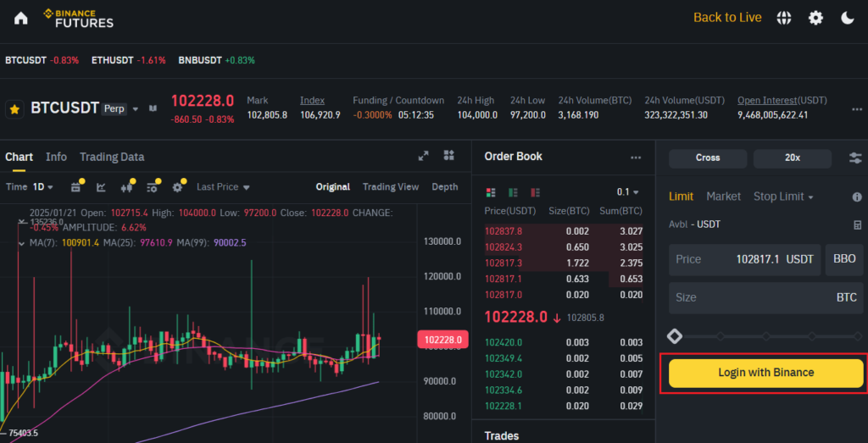The width and height of the screenshot is (868, 443).
Task: Open the order type info icon
Action: 857,197
